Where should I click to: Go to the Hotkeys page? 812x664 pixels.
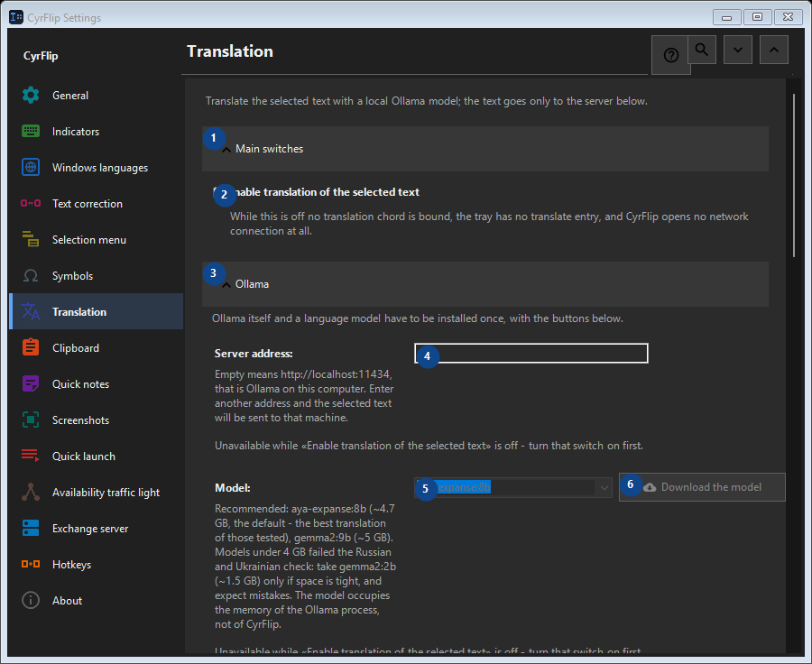[96, 564]
